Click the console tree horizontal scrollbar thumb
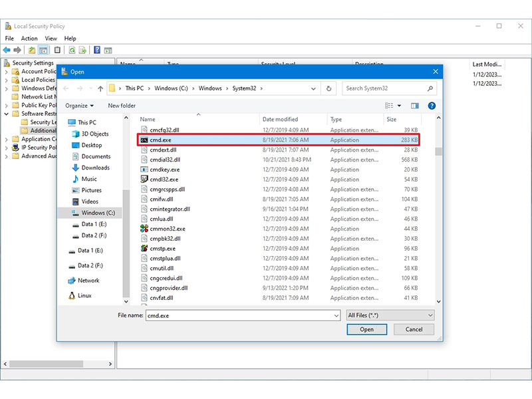Image resolution: width=532 pixels, height=399 pixels. [x=46, y=364]
